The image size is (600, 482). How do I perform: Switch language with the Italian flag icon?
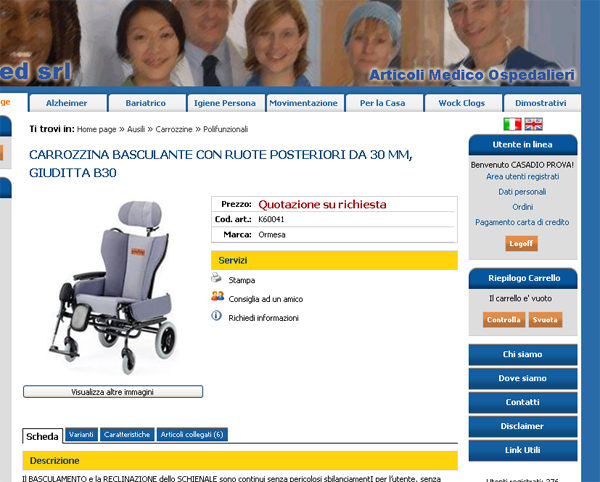[512, 124]
